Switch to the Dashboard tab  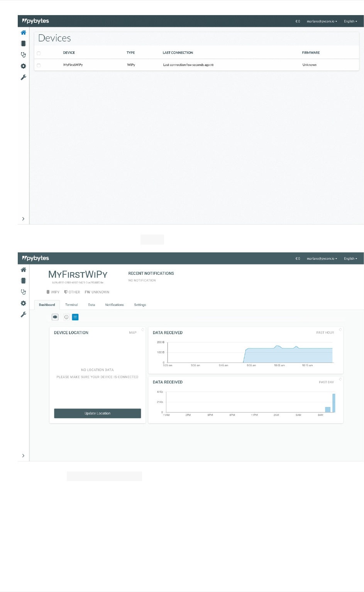pyautogui.click(x=47, y=305)
